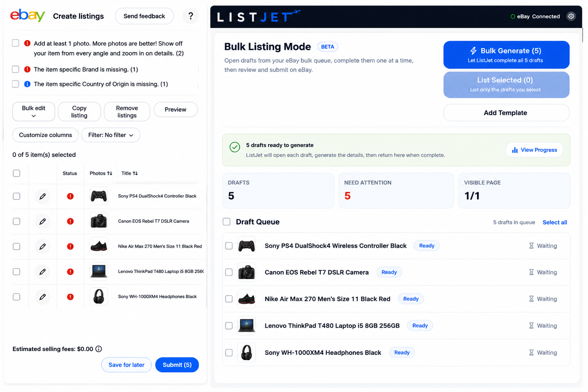
Task: Click green check icon in drafts ready banner
Action: pos(235,147)
